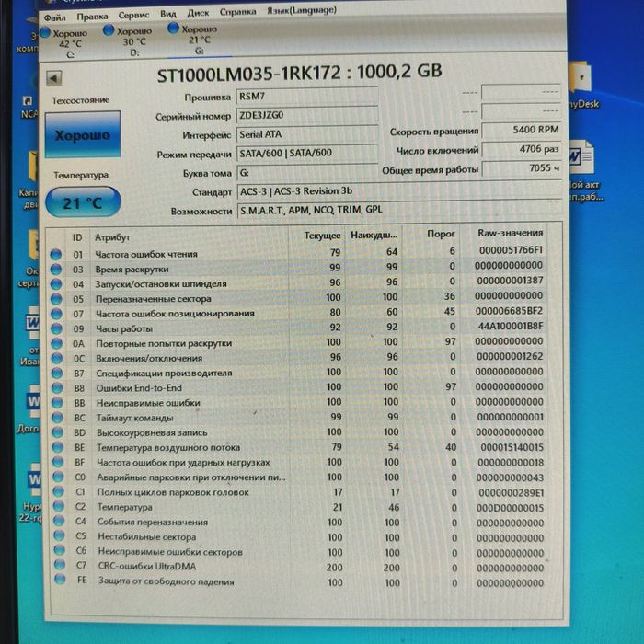Open the Язык(Language) menu
The width and height of the screenshot is (644, 644).
tap(302, 10)
